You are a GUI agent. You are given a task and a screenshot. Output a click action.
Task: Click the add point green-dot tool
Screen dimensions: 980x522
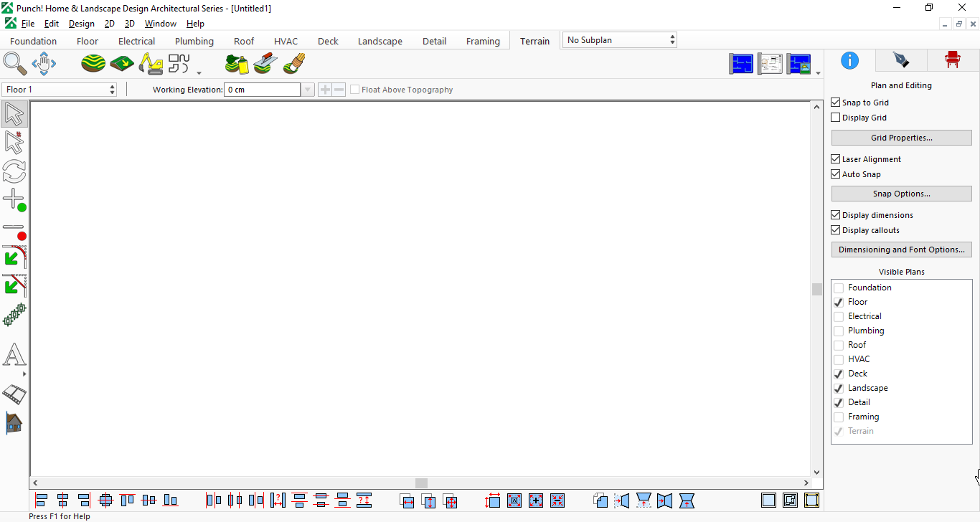(x=14, y=200)
